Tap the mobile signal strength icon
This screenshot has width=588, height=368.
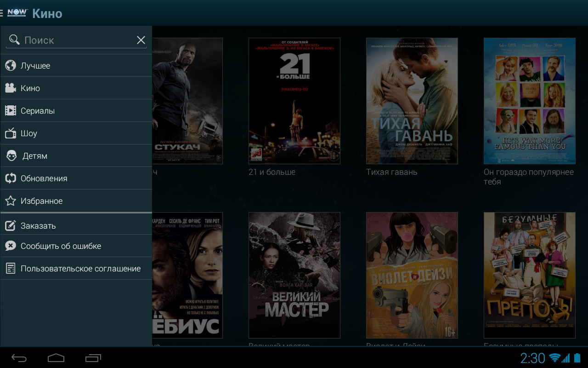click(x=566, y=357)
